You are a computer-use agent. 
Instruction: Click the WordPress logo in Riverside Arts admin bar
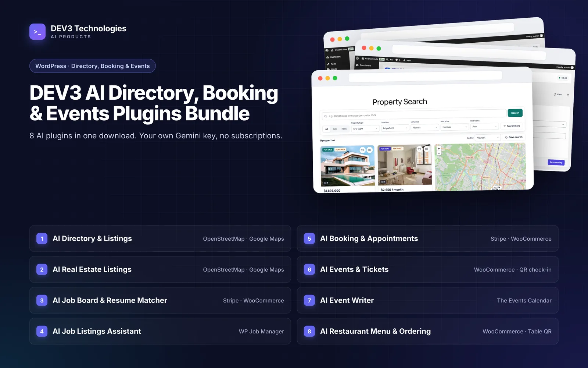pos(357,58)
